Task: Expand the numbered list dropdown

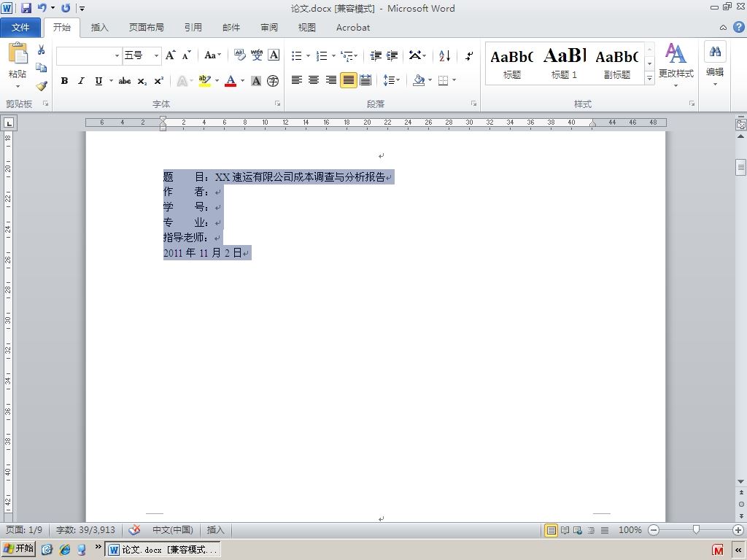Action: 333,56
